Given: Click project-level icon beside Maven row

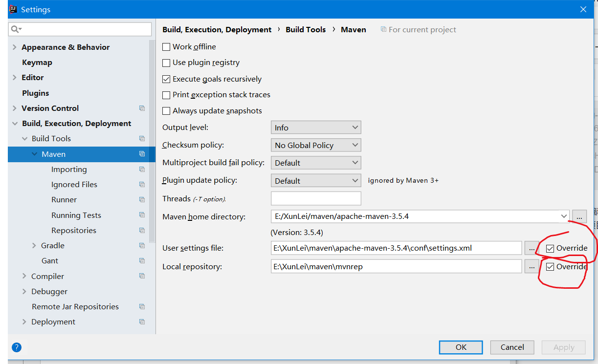Looking at the screenshot, I should 142,154.
